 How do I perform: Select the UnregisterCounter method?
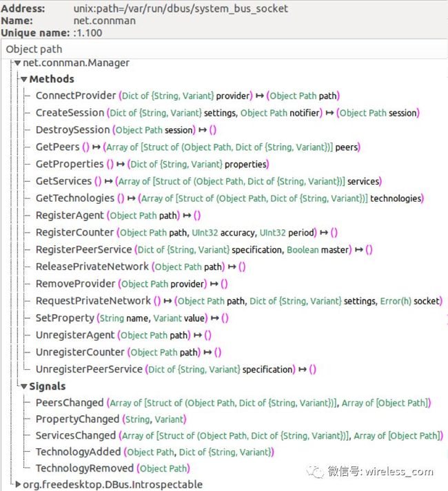tap(128, 352)
